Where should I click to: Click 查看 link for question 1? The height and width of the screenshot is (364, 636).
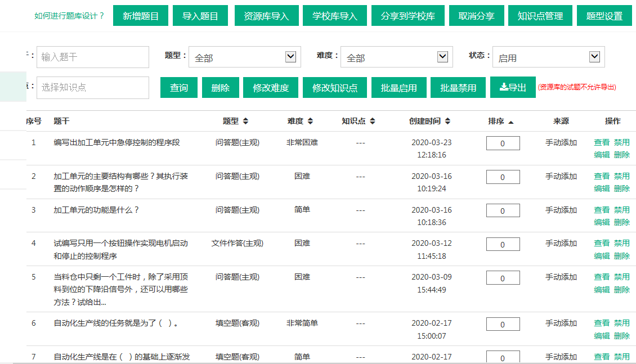pyautogui.click(x=602, y=142)
